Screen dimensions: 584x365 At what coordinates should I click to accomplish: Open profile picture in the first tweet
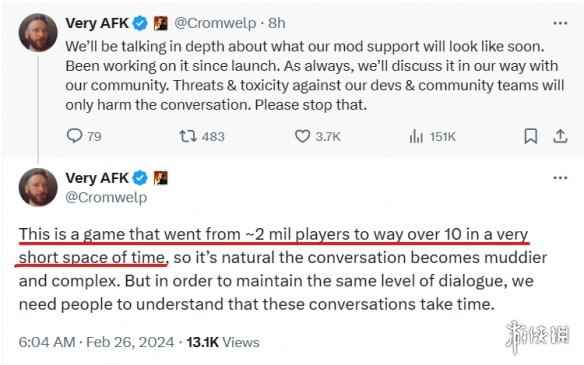coord(38,32)
